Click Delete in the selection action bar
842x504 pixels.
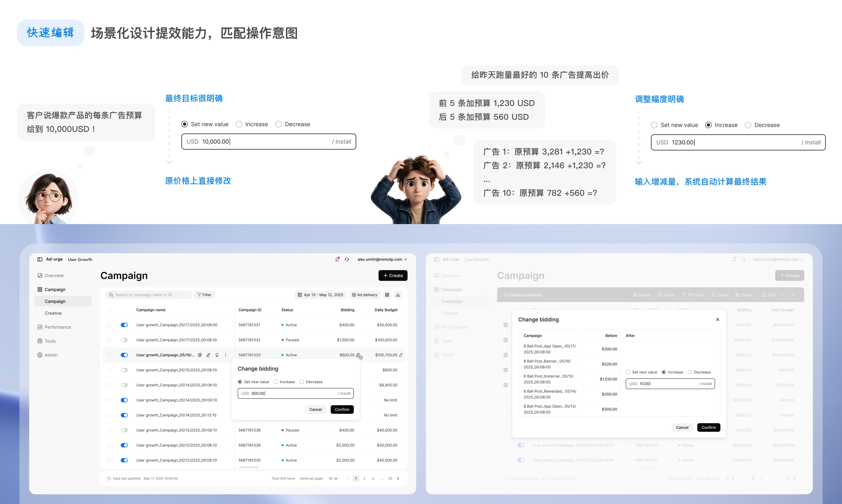point(744,295)
